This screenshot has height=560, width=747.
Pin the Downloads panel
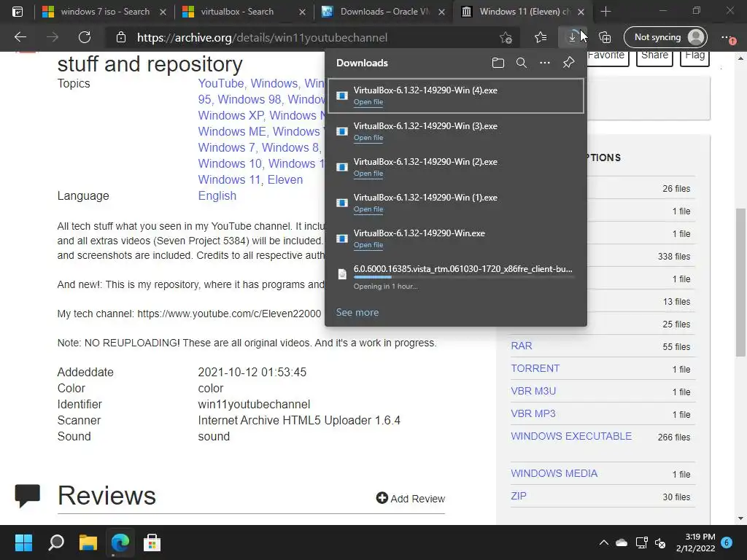(x=568, y=63)
